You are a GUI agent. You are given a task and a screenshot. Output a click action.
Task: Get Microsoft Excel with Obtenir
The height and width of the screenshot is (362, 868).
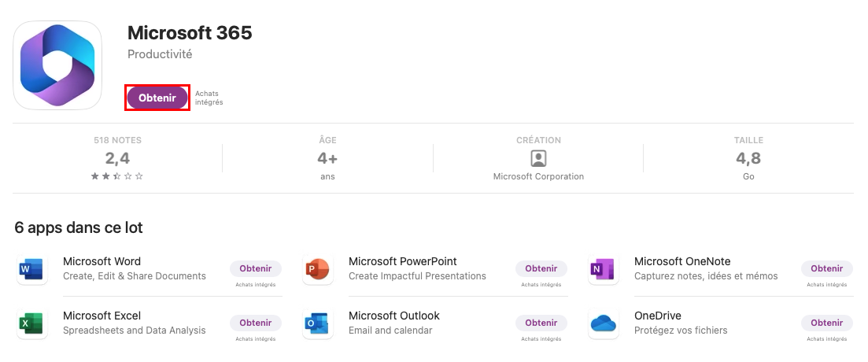pos(256,323)
